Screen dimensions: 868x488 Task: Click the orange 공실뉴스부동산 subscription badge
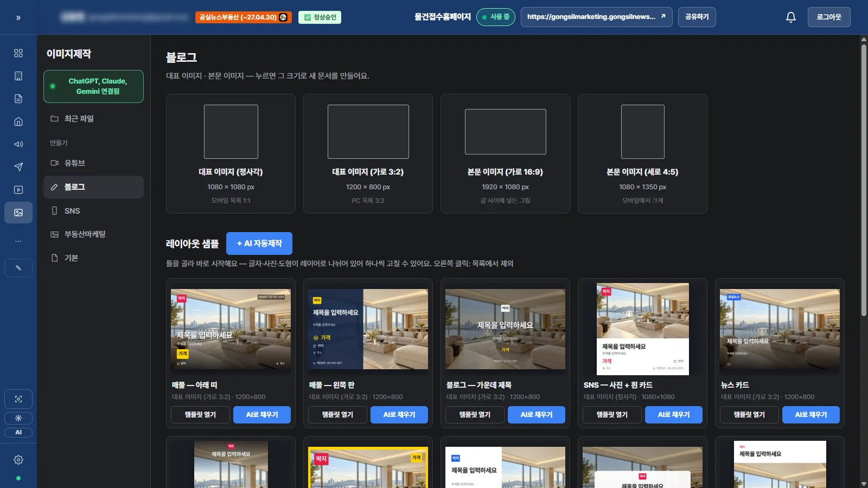pyautogui.click(x=244, y=17)
